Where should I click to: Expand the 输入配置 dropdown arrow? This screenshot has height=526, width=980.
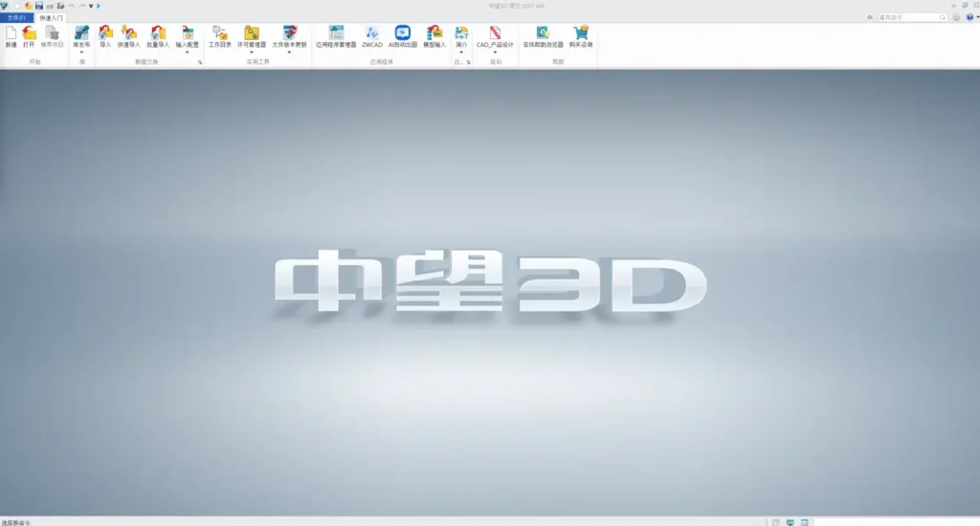[187, 53]
